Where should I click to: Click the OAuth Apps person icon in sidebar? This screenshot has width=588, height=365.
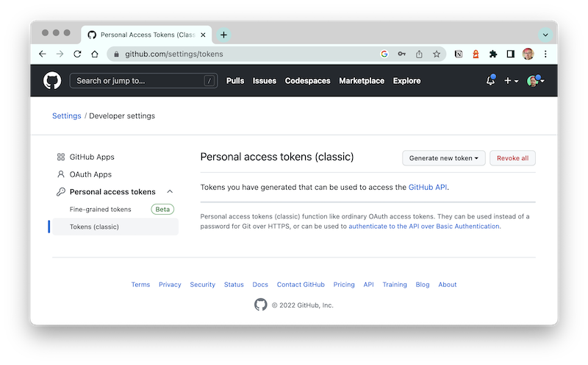click(x=61, y=174)
